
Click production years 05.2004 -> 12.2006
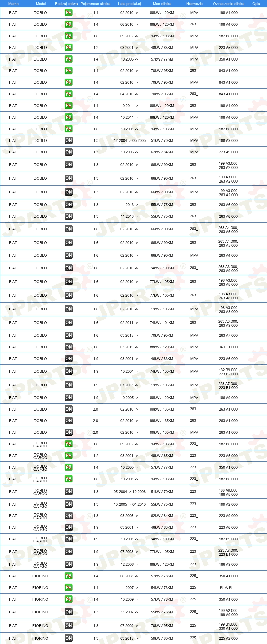[130, 492]
